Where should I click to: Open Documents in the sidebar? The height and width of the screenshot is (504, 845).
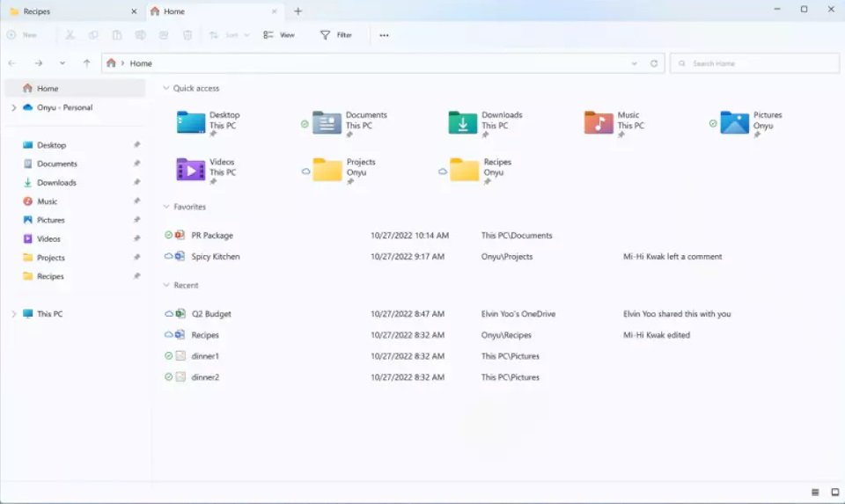tap(56, 164)
